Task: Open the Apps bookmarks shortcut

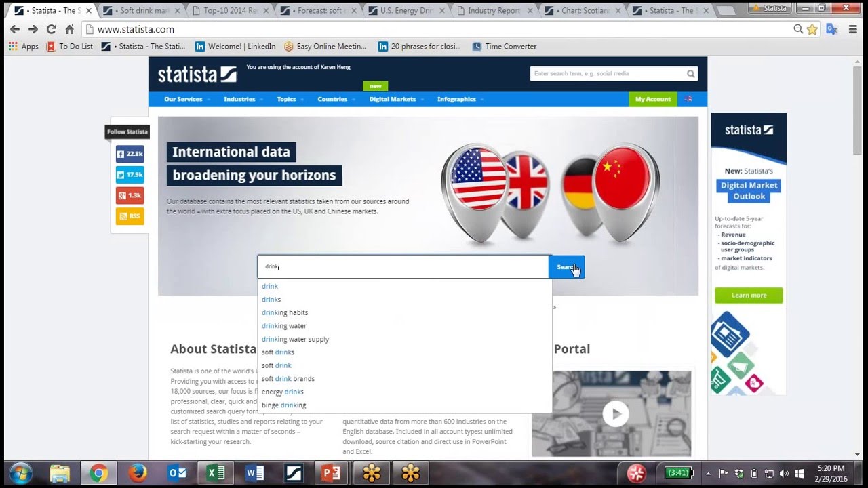Action: pos(24,47)
